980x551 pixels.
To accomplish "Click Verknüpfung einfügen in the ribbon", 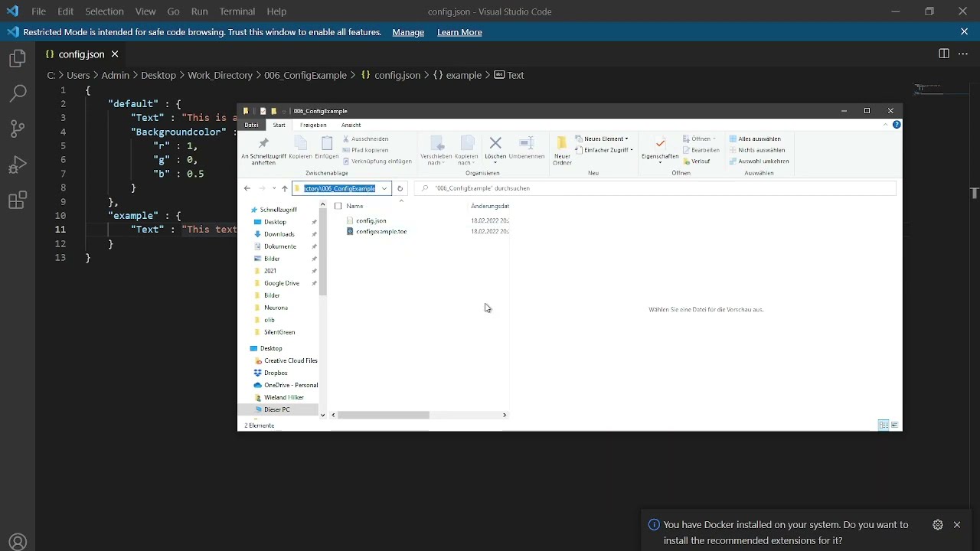I will [377, 161].
